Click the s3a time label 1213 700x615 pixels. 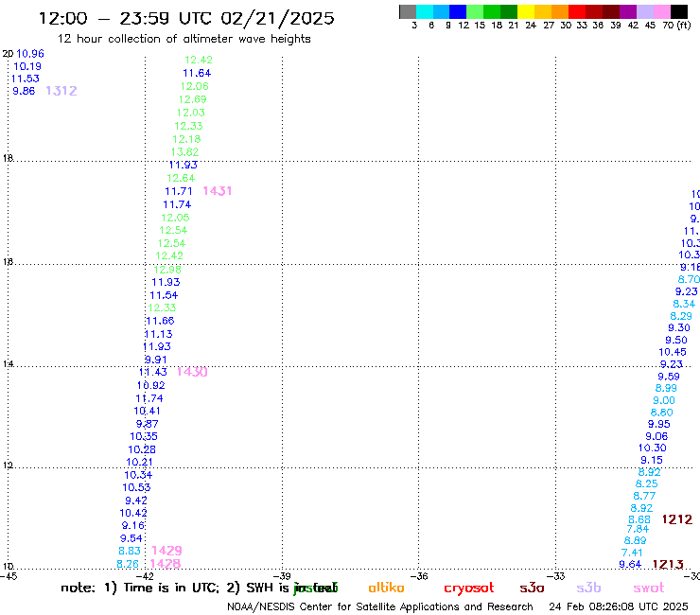coord(668,565)
